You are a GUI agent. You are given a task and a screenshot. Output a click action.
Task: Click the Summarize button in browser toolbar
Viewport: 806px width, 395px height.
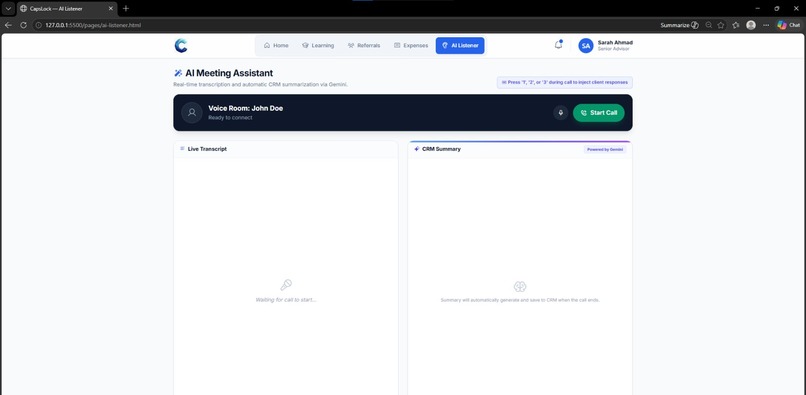[x=680, y=25]
